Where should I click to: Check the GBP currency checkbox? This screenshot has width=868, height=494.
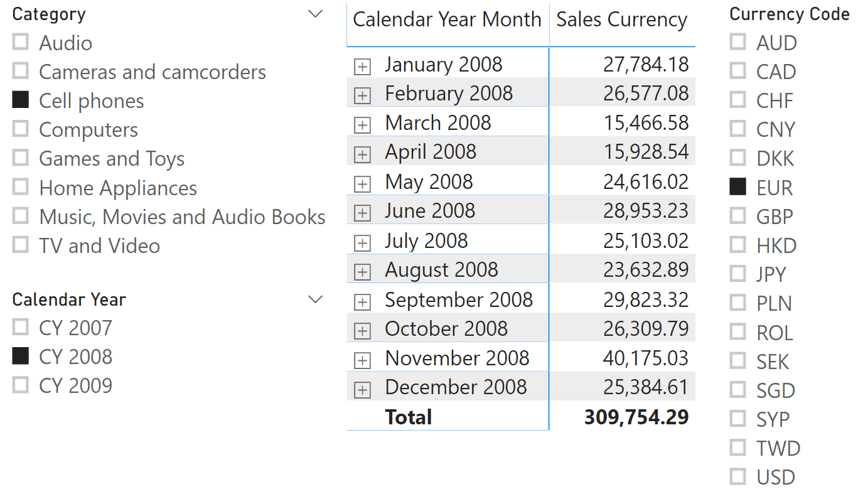coord(738,216)
